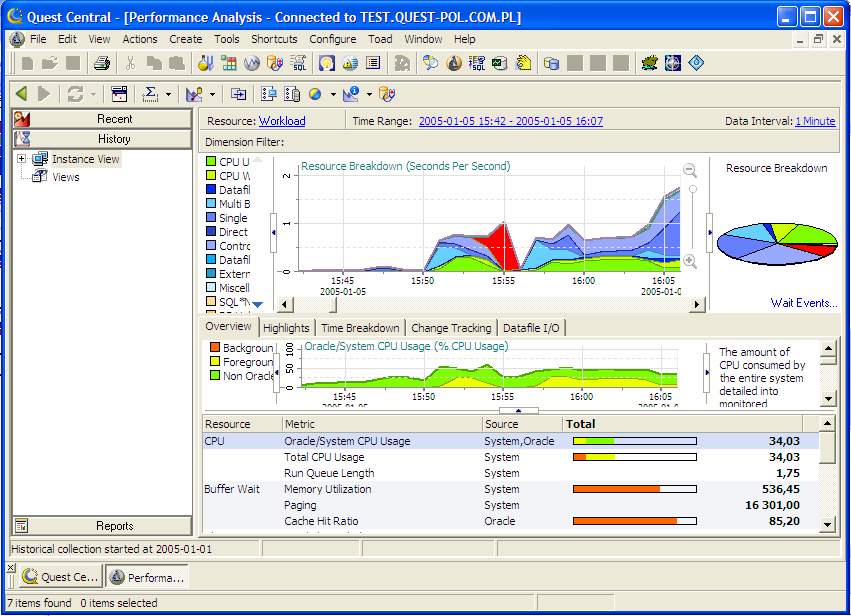Open the Configure menu

pyautogui.click(x=333, y=39)
